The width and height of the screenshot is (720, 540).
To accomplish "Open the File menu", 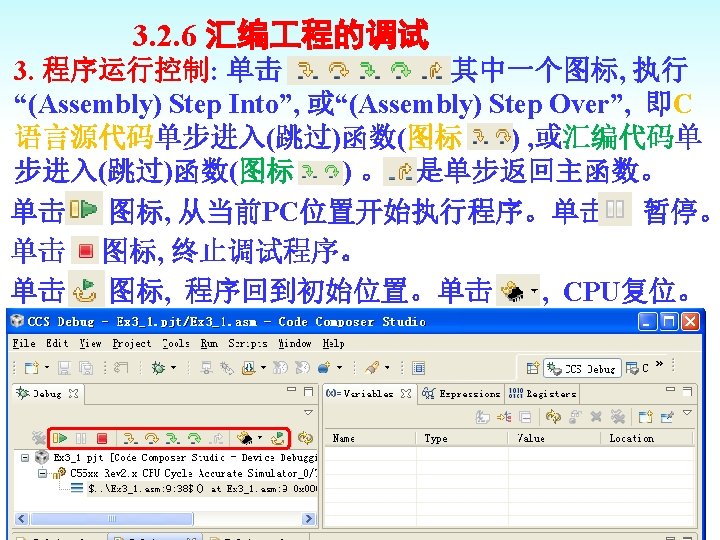I will click(24, 343).
